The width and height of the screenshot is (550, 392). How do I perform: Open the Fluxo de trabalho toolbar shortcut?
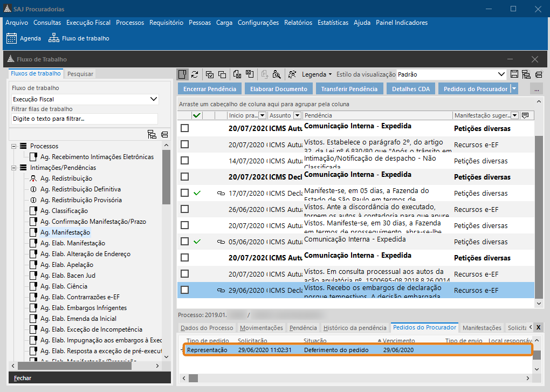tap(79, 38)
